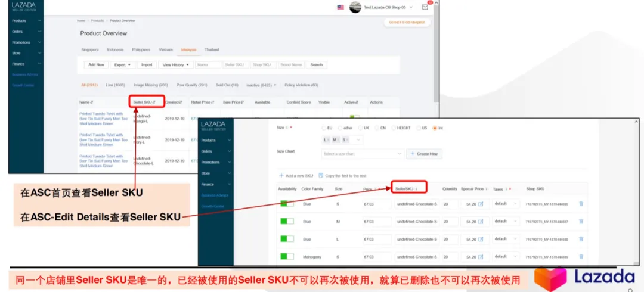Delete the Blue size L SKU row
Image resolution: width=644 pixels, height=292 pixels.
coord(581,239)
